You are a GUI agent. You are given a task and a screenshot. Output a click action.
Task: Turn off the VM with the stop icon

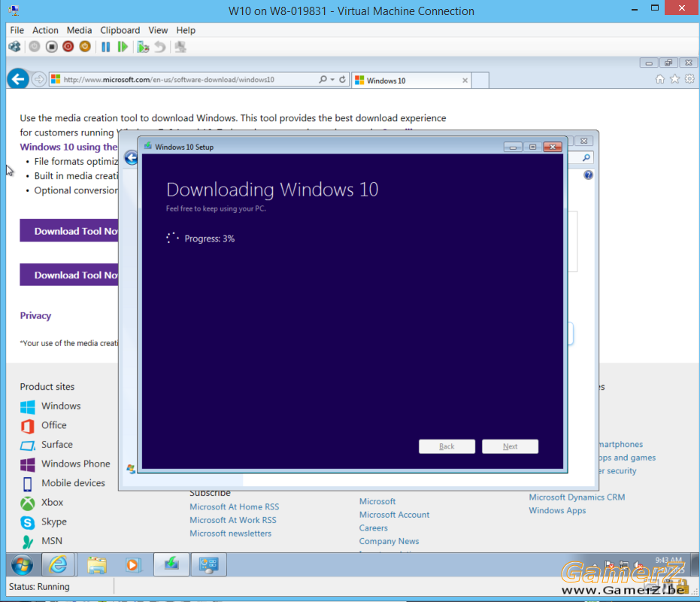click(51, 47)
